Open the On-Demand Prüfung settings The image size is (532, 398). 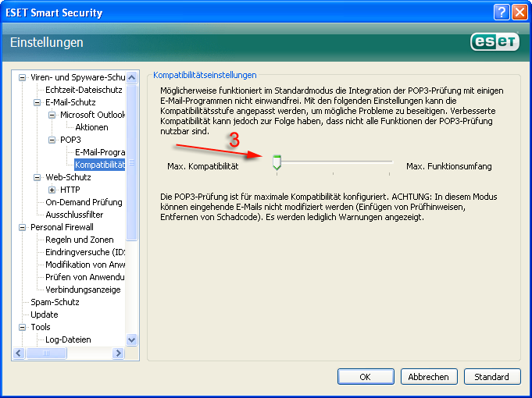tap(84, 202)
